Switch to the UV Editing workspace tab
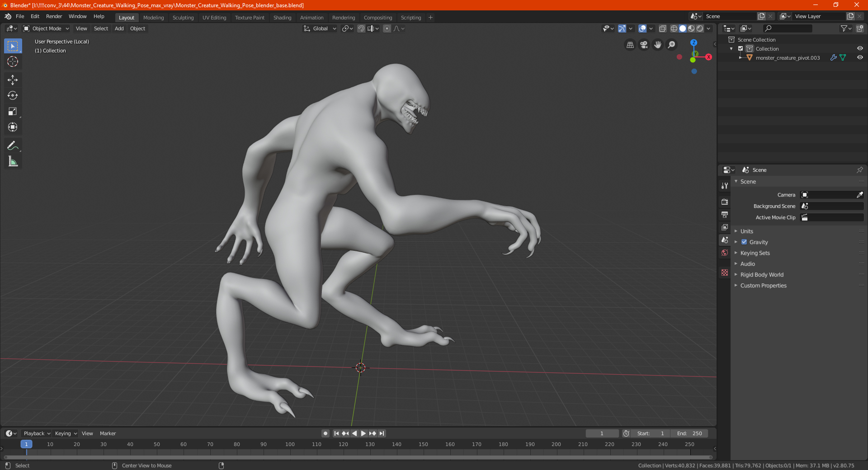The height and width of the screenshot is (470, 868). tap(214, 18)
